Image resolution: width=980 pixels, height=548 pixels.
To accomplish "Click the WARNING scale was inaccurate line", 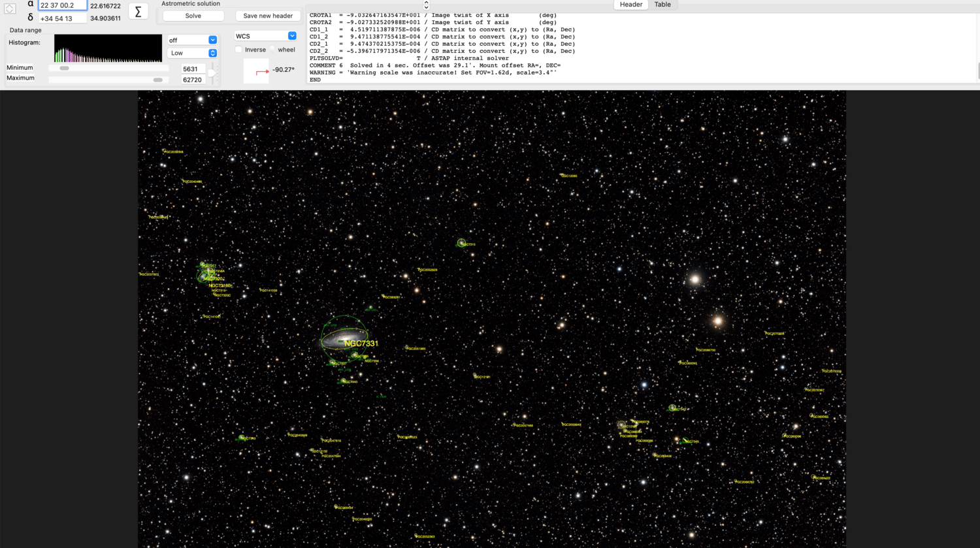I will point(433,73).
